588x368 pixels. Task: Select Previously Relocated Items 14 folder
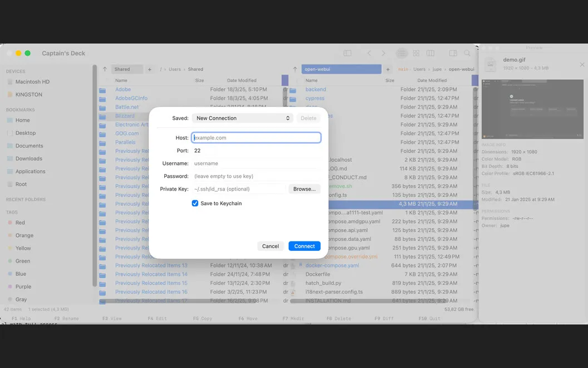pos(151,274)
